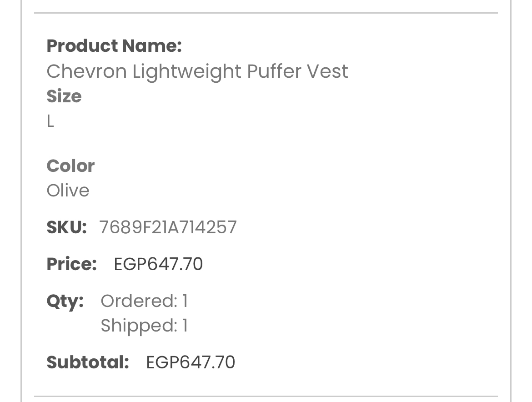Viewport: 532px width, 402px height.
Task: Click the Ordered: 1 quantity text
Action: point(144,301)
